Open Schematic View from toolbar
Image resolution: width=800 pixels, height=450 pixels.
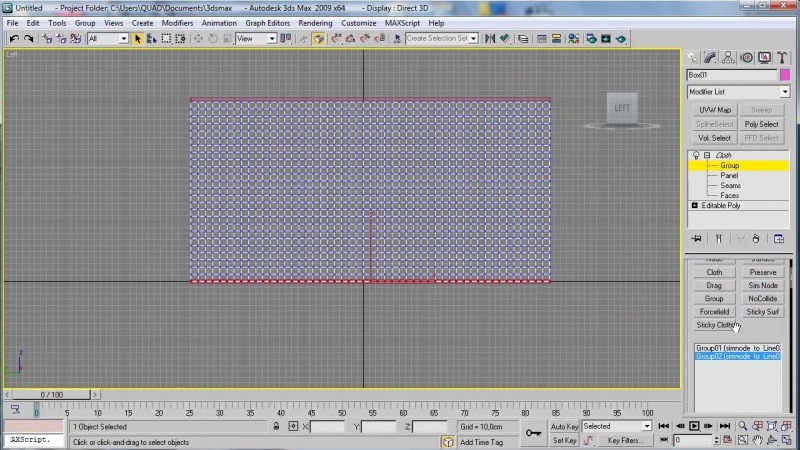click(x=557, y=39)
